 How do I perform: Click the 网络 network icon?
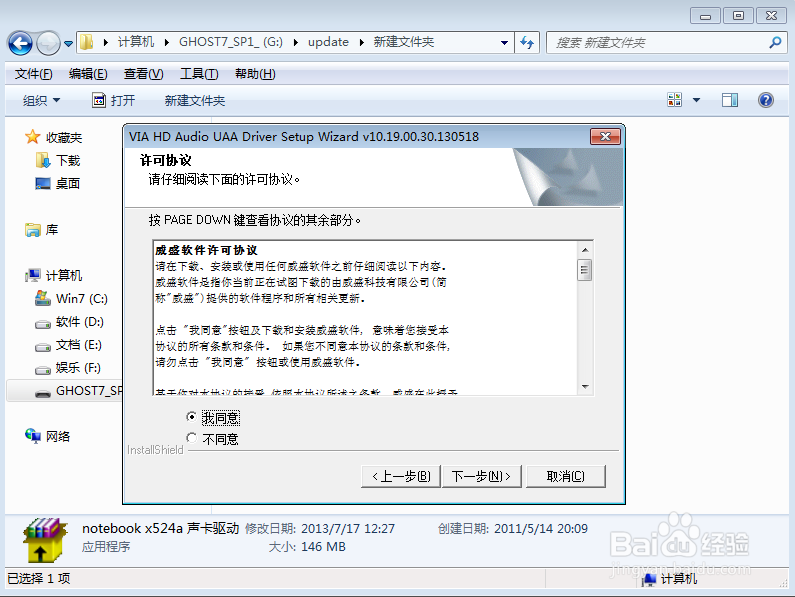click(33, 436)
